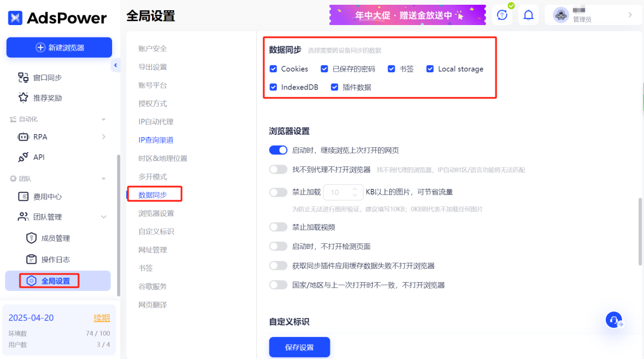Enable the 禁止加载视频 toggle

[278, 227]
